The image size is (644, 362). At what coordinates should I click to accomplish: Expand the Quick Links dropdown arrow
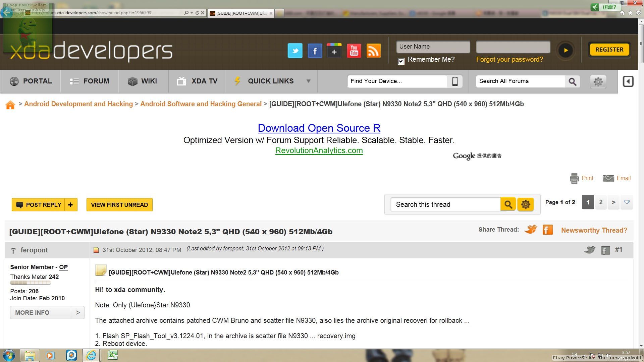coord(308,81)
